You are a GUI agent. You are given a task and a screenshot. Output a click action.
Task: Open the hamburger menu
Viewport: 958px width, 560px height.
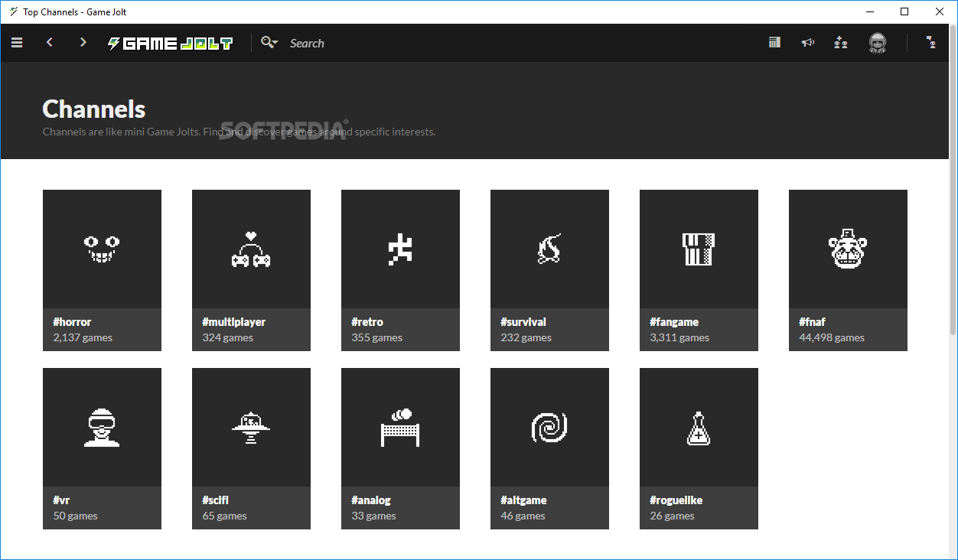pos(17,43)
